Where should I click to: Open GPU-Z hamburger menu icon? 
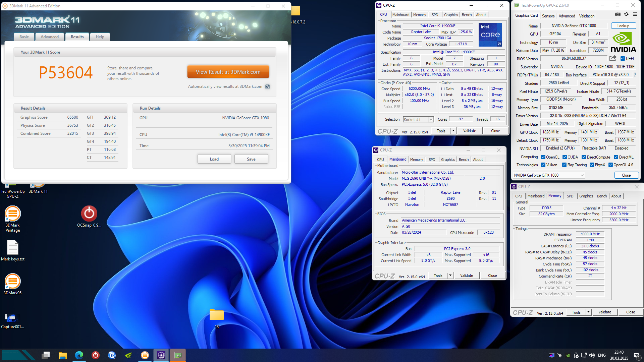click(x=635, y=14)
